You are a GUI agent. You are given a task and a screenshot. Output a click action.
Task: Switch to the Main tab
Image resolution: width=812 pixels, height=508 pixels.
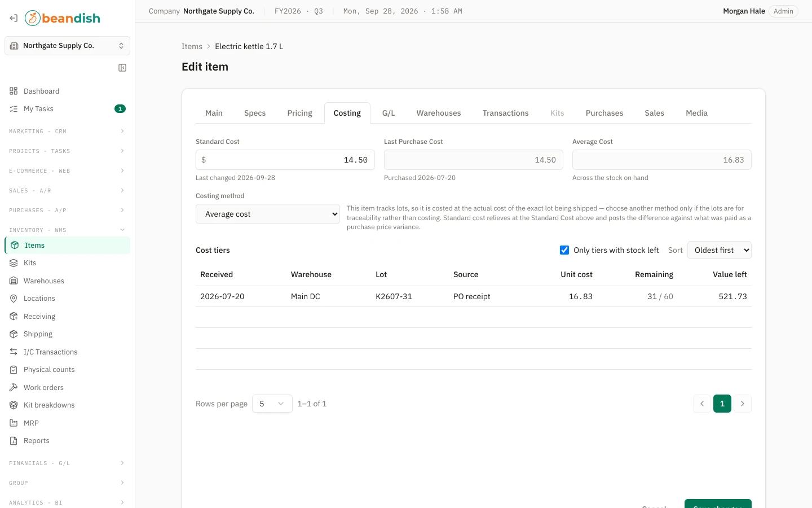[x=214, y=113]
